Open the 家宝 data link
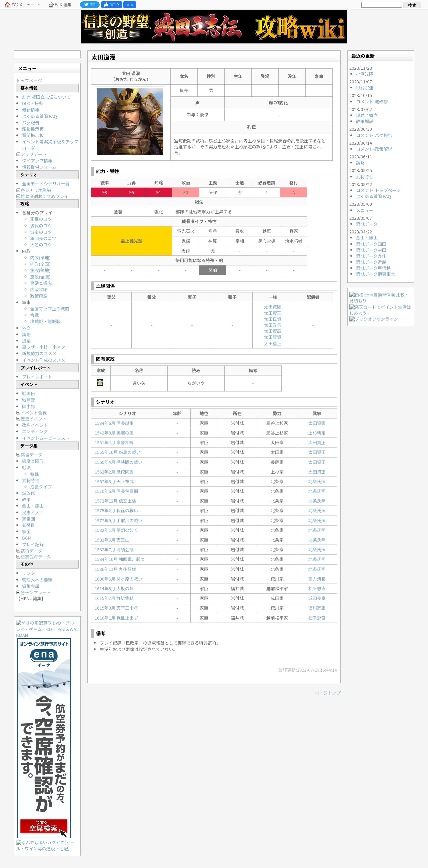Screen dimensions: 428x868 (x=26, y=532)
